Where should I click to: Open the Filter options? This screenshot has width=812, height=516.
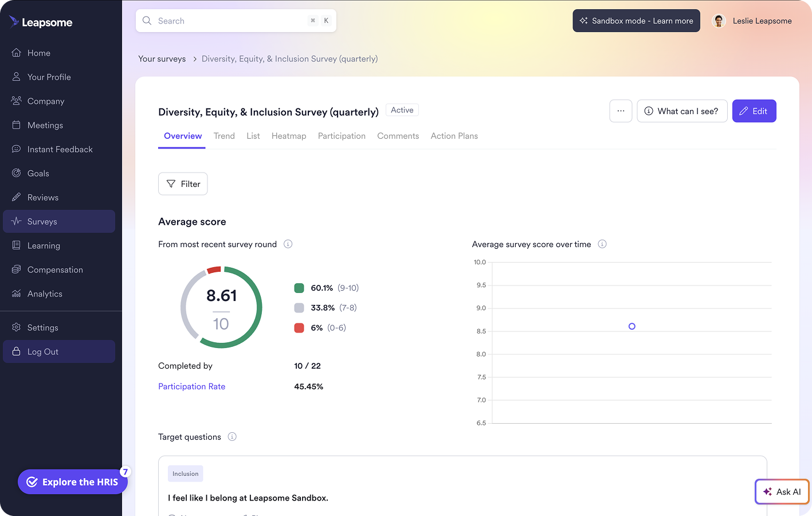183,183
